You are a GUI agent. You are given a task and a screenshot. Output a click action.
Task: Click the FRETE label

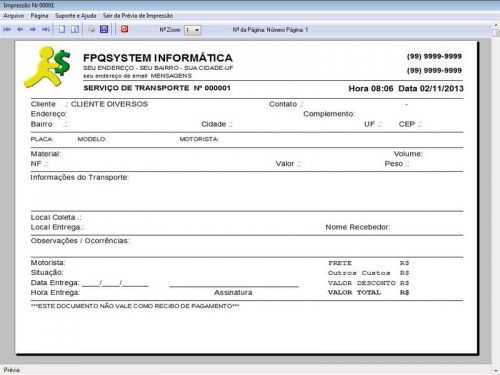pos(340,263)
